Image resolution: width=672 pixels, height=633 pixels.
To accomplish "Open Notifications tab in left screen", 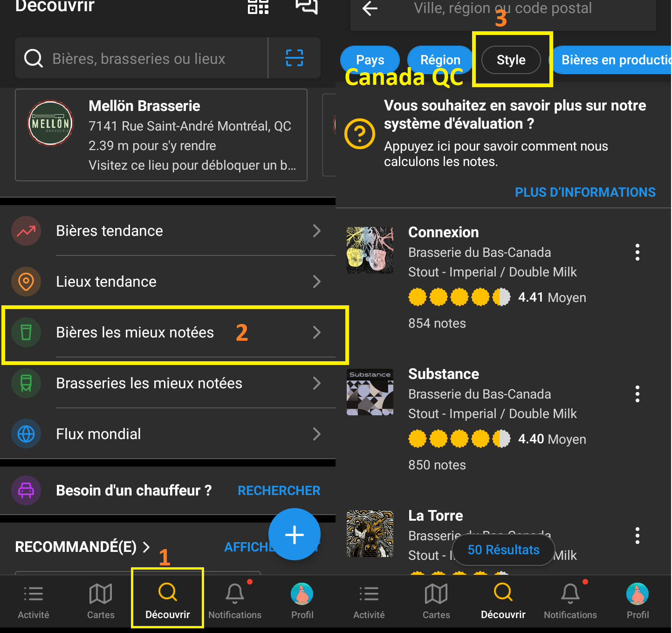I will 235,601.
